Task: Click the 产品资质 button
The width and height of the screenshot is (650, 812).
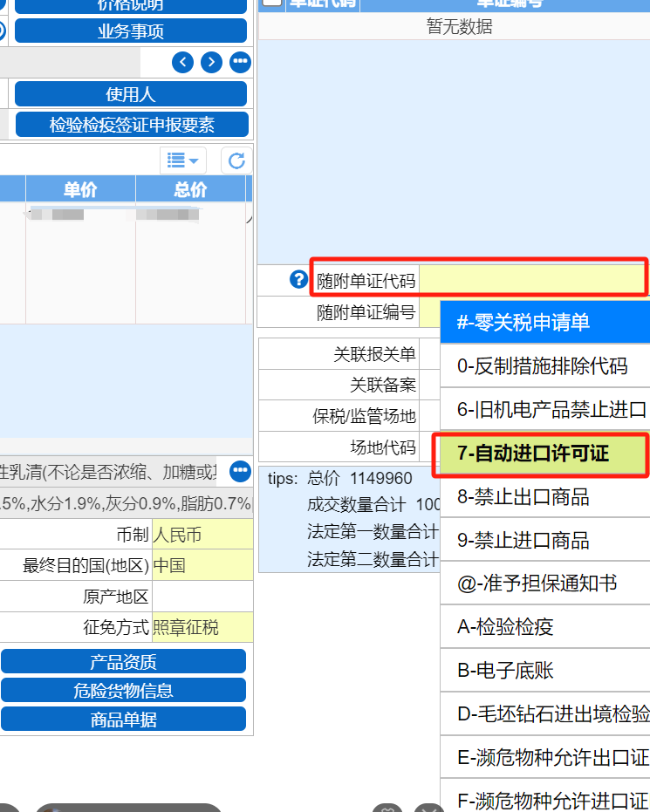Action: [x=123, y=662]
